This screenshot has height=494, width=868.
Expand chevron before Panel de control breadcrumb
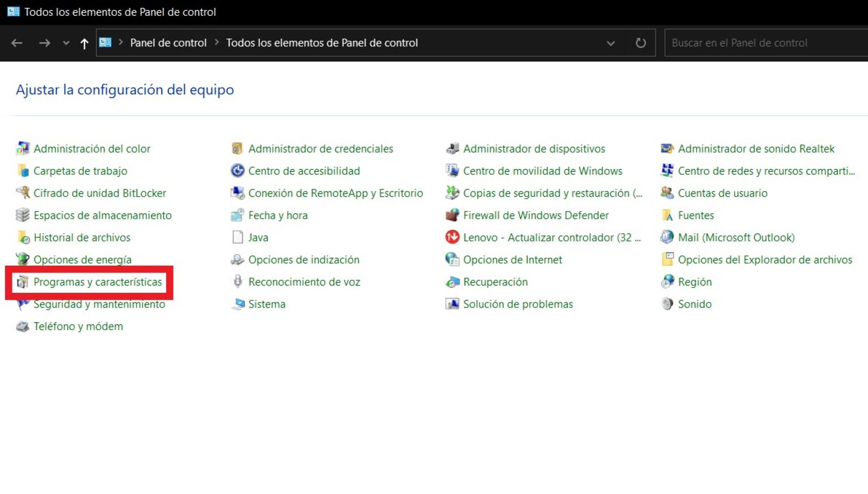click(121, 42)
